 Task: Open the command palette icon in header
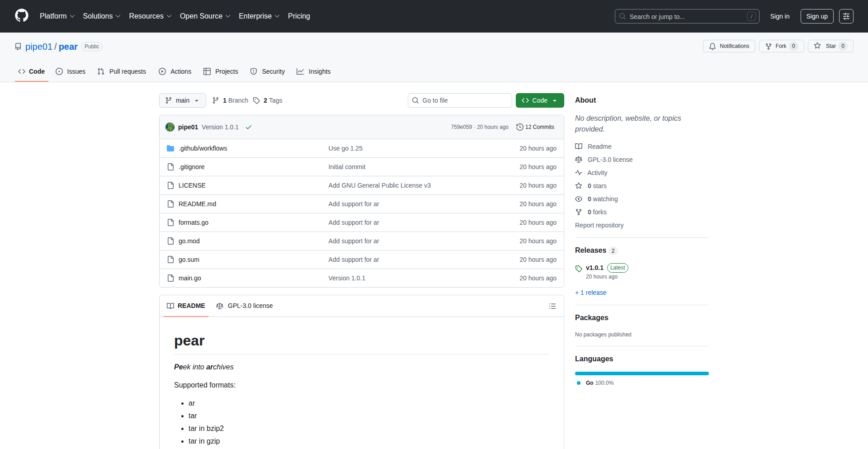coord(846,16)
